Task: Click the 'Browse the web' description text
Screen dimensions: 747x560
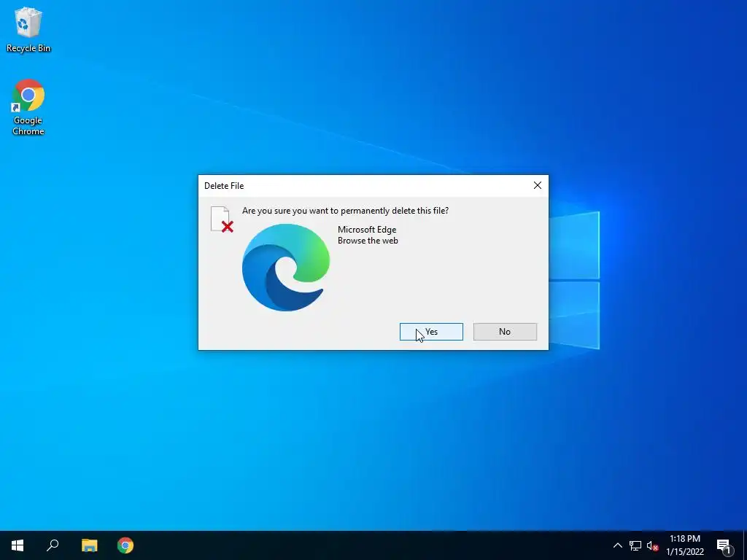Action: [368, 241]
